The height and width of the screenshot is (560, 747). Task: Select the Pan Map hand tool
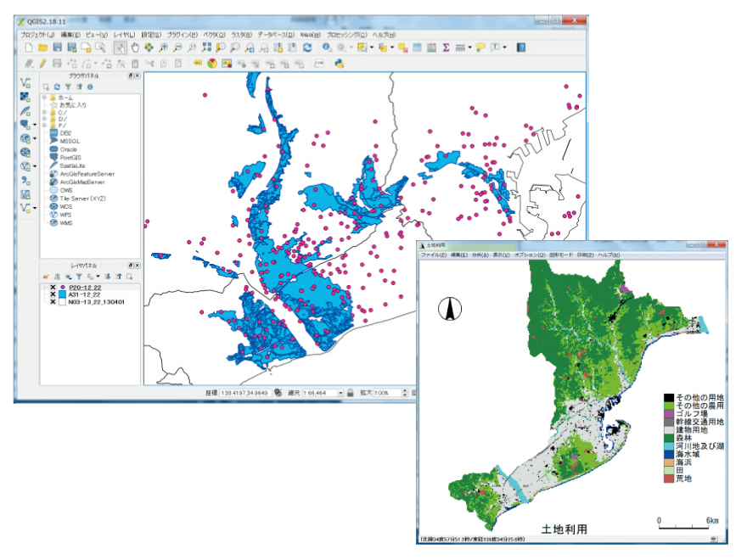pyautogui.click(x=134, y=48)
